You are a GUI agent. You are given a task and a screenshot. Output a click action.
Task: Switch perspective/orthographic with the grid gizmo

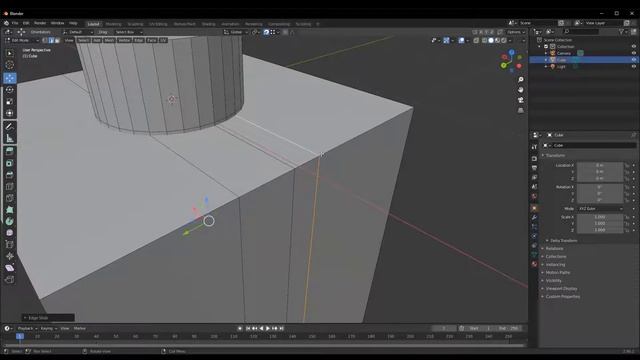[520, 110]
